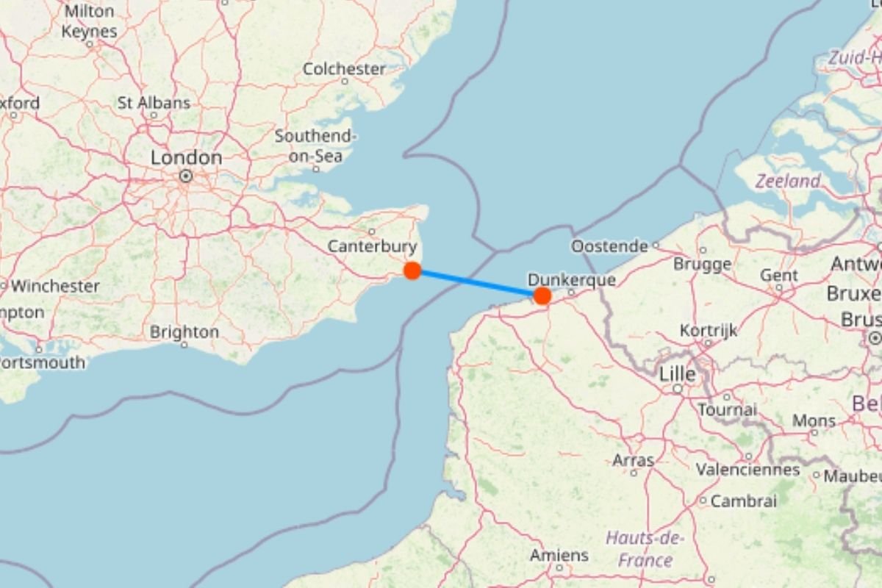Image resolution: width=882 pixels, height=588 pixels.
Task: Click the blue route line across the Channel
Action: click(477, 283)
